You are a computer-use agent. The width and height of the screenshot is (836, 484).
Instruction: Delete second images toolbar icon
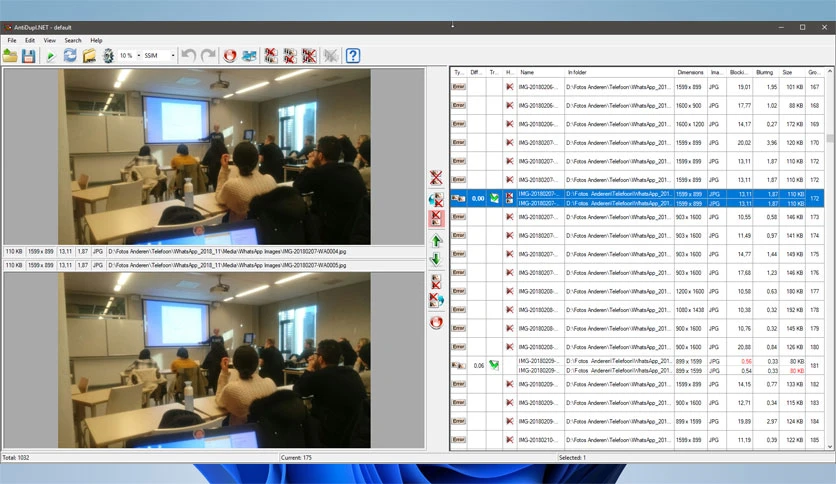coord(290,55)
